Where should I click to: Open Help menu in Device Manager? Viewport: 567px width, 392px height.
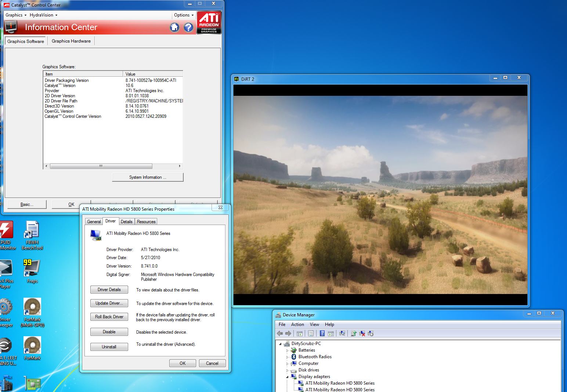click(329, 324)
